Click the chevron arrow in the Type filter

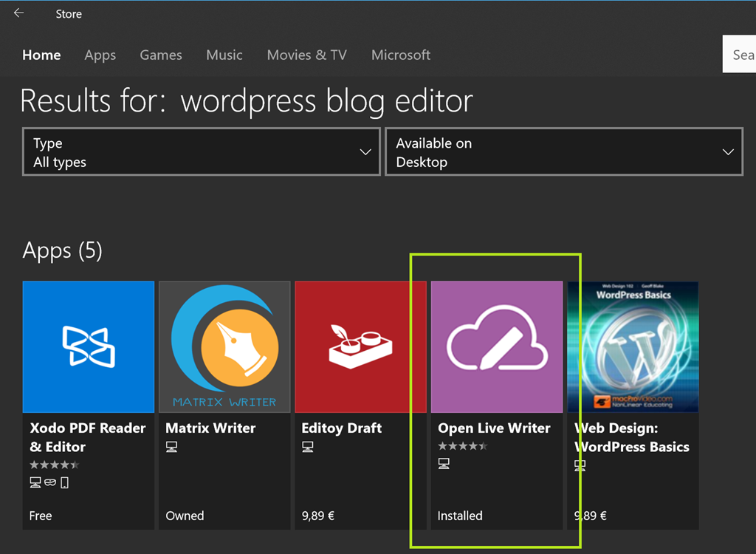point(365,152)
